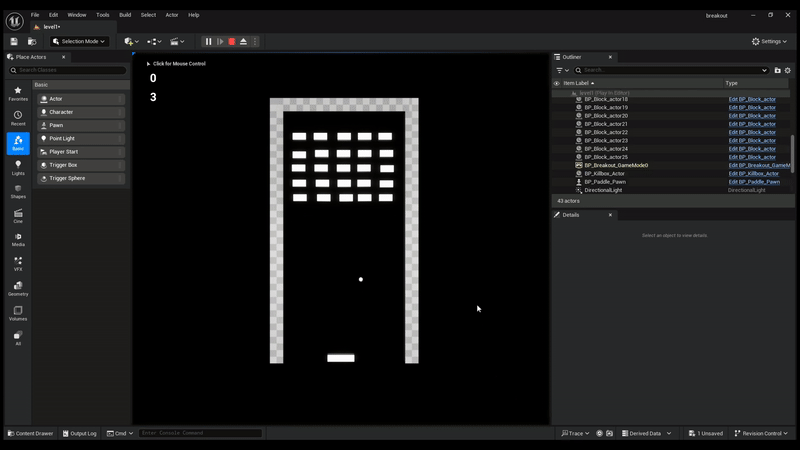
Task: Close the Details panel
Action: pos(610,215)
